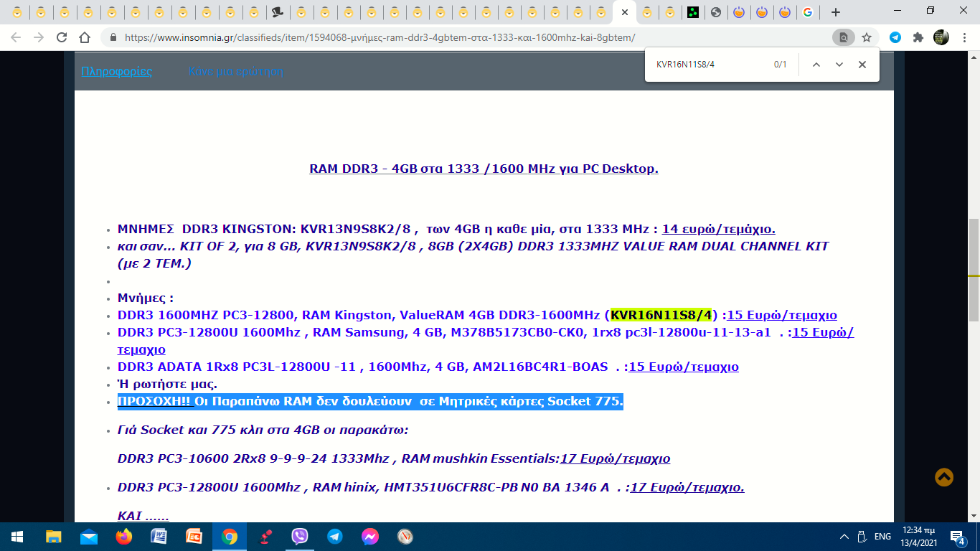Viewport: 980px width, 551px height.
Task: Click the find-in-page icon in address bar
Action: (844, 37)
